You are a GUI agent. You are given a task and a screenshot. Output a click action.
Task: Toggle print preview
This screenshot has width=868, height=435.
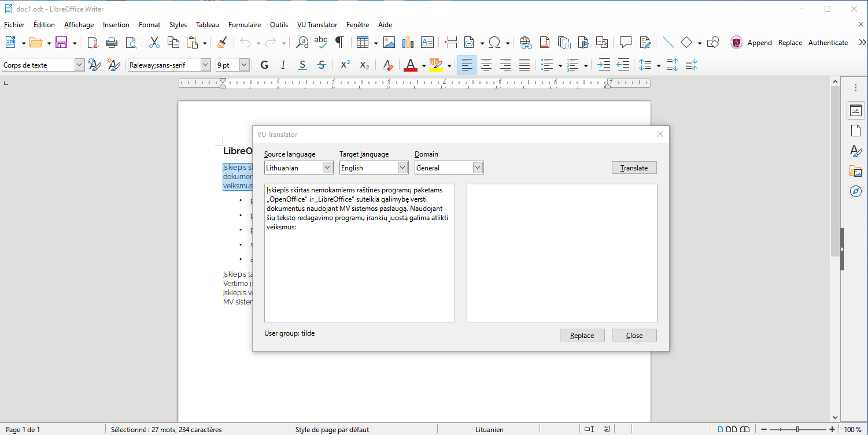pos(131,42)
